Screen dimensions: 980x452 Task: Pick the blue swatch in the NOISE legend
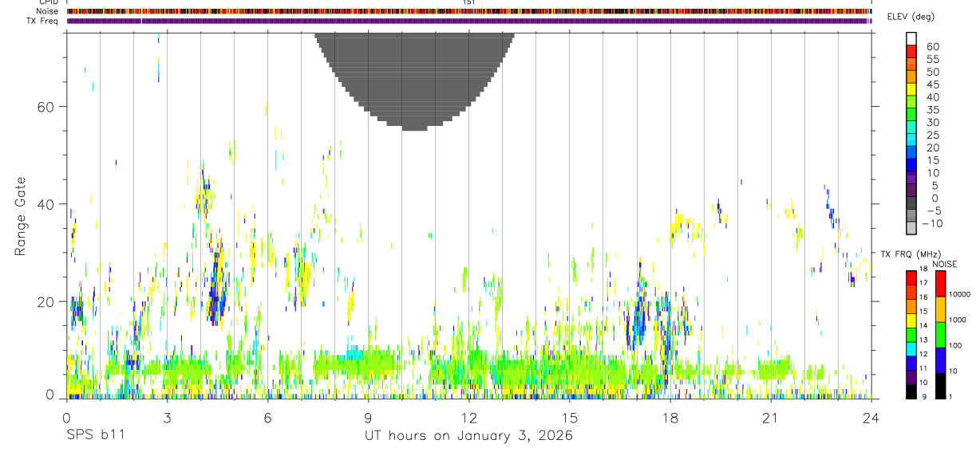(940, 360)
